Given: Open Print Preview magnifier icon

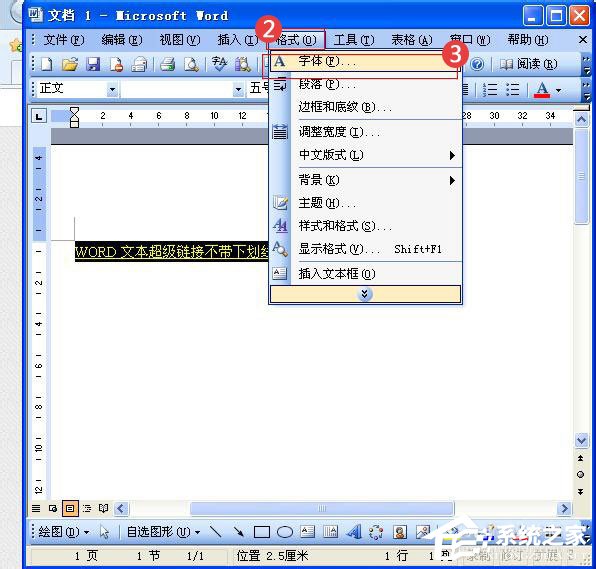Looking at the screenshot, I should coord(191,64).
